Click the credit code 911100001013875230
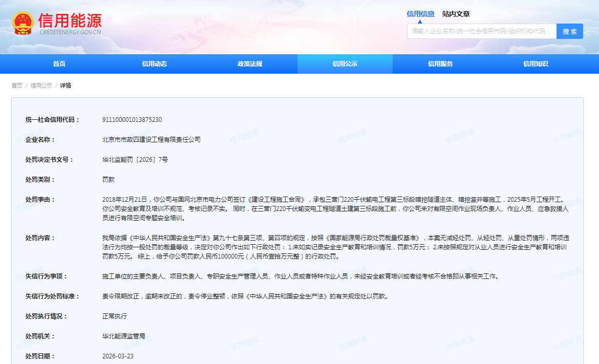The width and height of the screenshot is (599, 364). click(132, 120)
